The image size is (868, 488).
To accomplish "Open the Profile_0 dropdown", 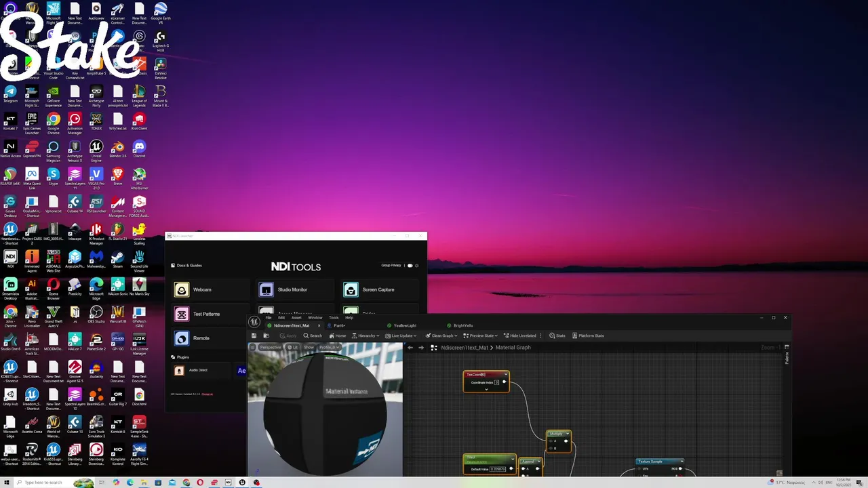I will point(330,347).
